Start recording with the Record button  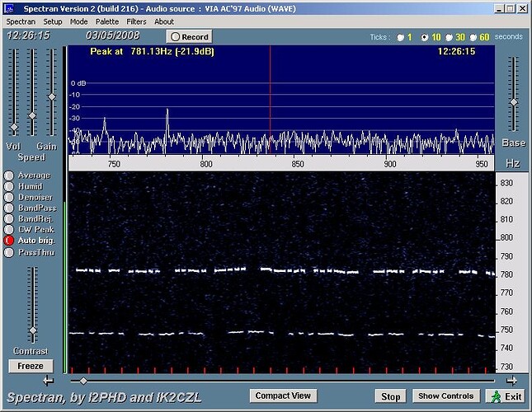(x=189, y=37)
